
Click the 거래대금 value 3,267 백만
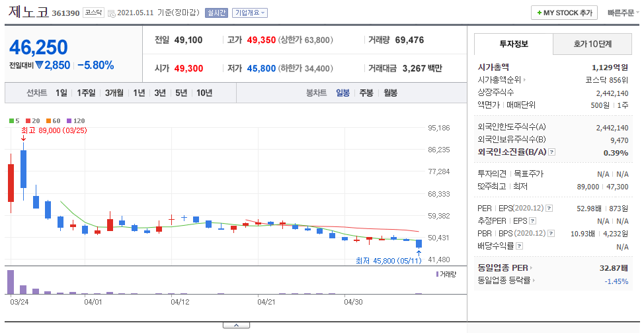coord(423,68)
